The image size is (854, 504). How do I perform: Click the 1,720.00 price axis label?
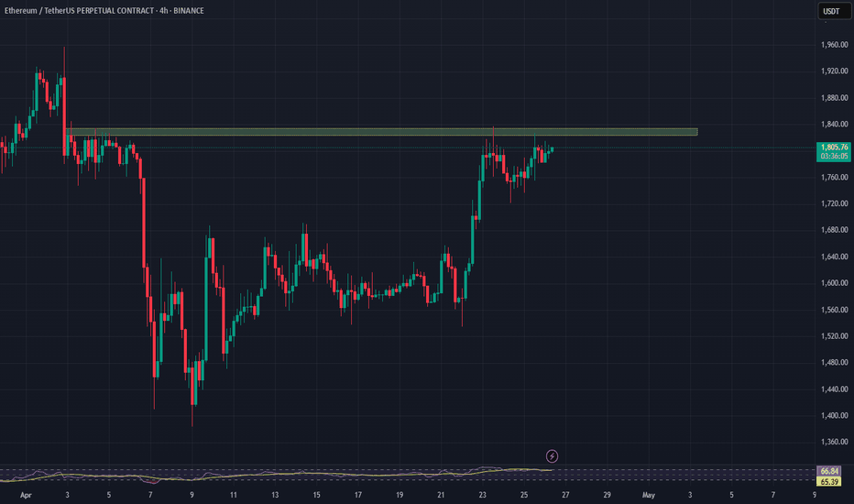[834, 203]
